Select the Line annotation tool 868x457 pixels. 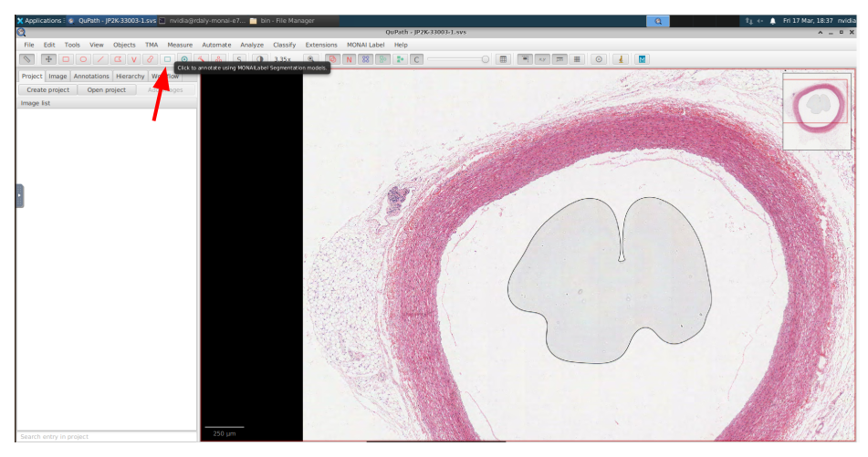point(99,59)
